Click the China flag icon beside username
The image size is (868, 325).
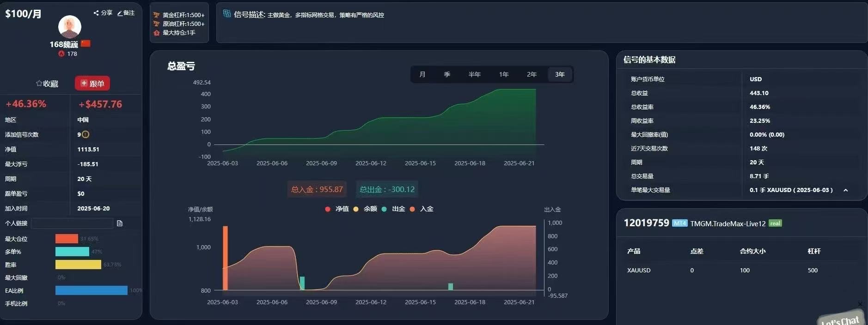(86, 44)
